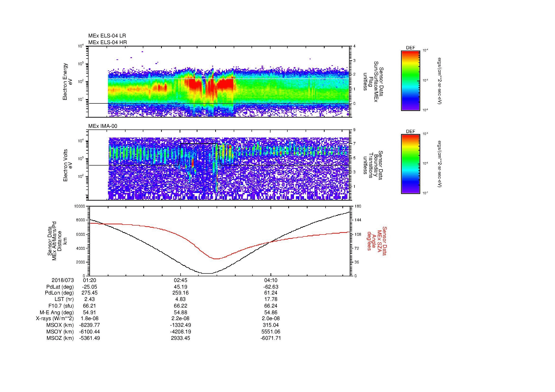
Task: Click the MSOX value -1332.49
Action: pos(181,325)
